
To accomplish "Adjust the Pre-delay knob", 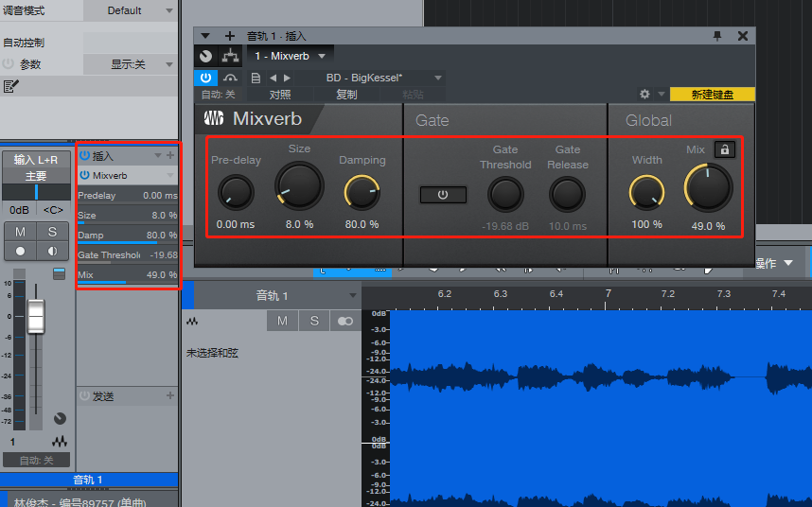I will coord(236,192).
